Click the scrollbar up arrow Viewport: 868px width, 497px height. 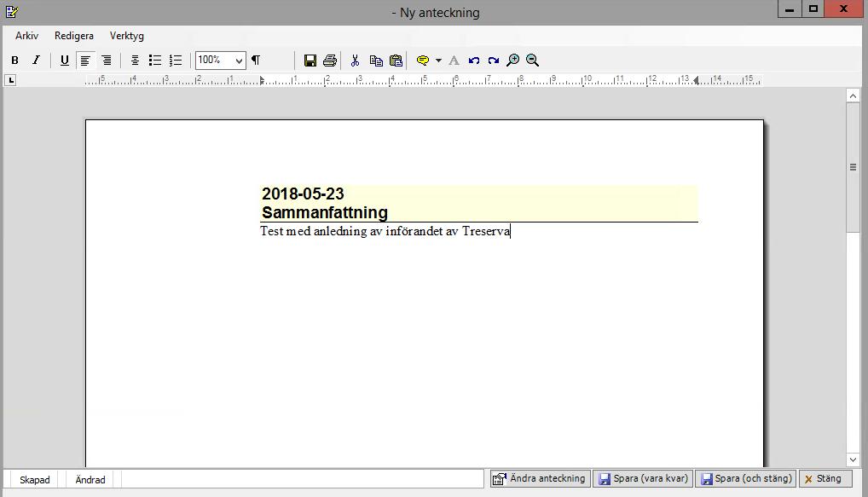point(853,95)
